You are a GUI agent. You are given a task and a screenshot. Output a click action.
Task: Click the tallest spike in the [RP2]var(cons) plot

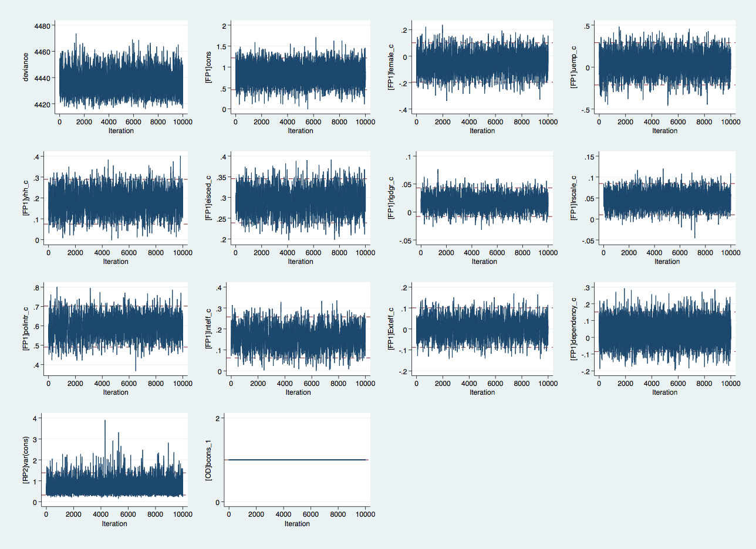pos(105,422)
